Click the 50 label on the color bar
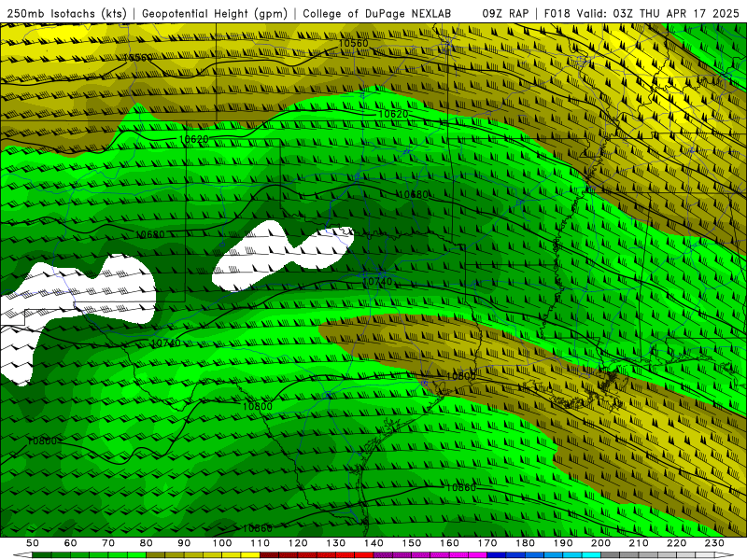Screen dimensions: 747x560 33,543
